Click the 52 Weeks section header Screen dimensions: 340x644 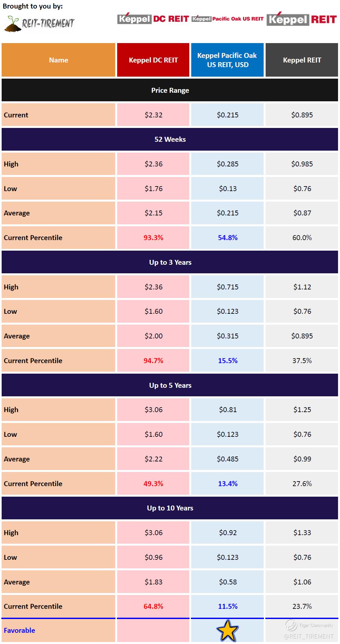(170, 139)
